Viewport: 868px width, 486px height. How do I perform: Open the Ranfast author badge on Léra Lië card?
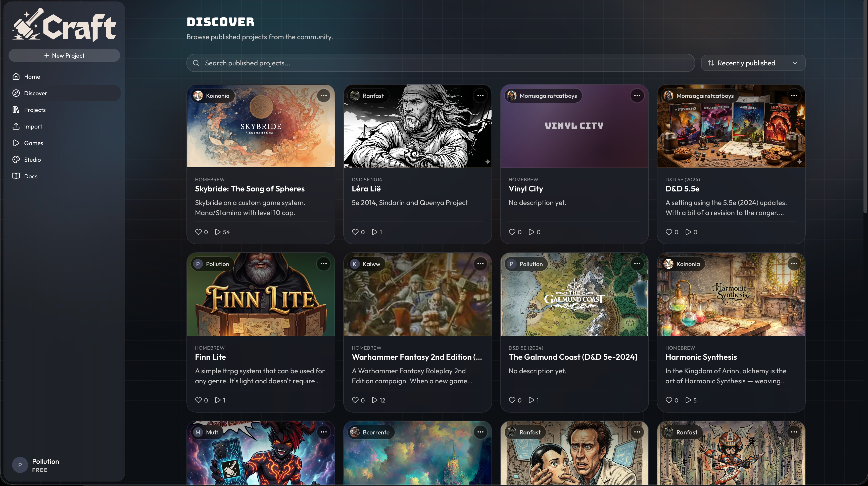click(369, 96)
